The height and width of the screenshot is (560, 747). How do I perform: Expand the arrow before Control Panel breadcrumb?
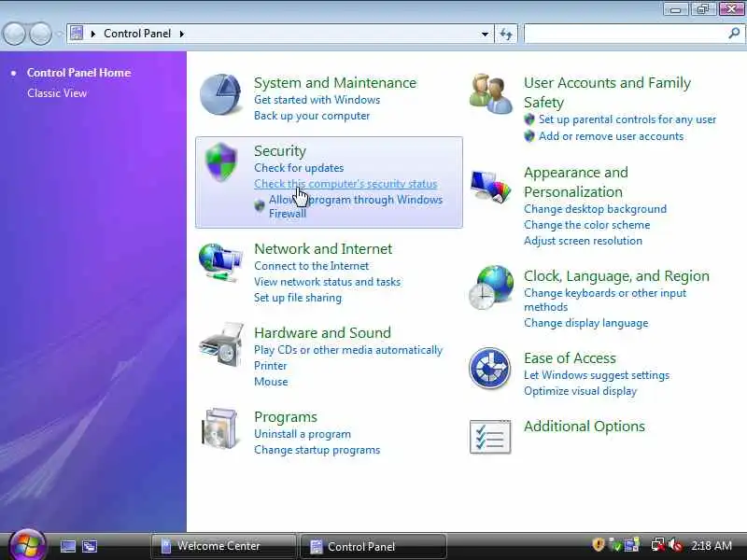(93, 34)
